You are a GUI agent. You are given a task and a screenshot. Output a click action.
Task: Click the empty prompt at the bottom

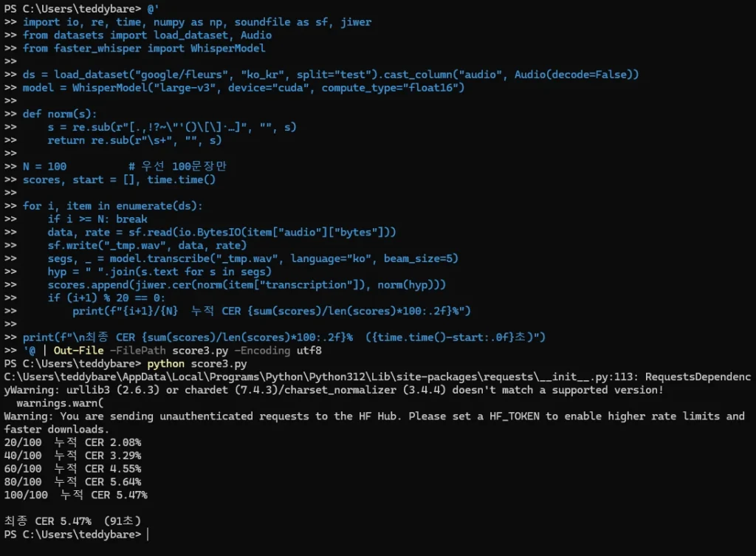76,535
